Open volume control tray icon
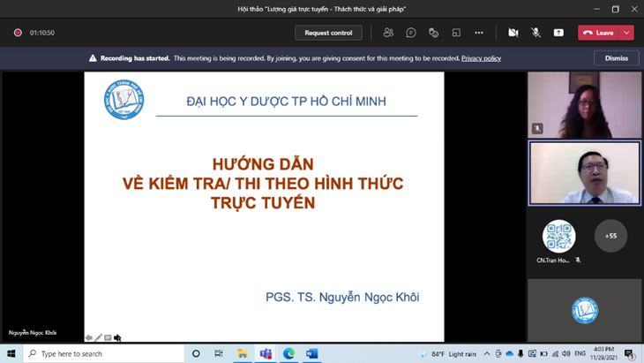 [566, 353]
